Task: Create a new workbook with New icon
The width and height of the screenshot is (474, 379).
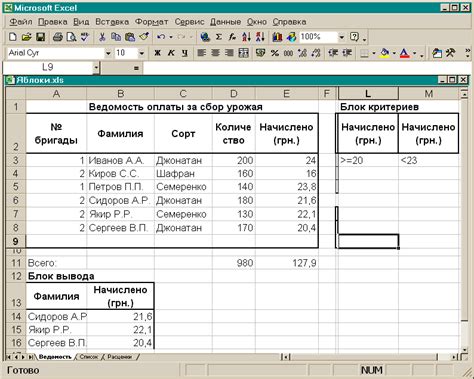Action: click(x=13, y=37)
